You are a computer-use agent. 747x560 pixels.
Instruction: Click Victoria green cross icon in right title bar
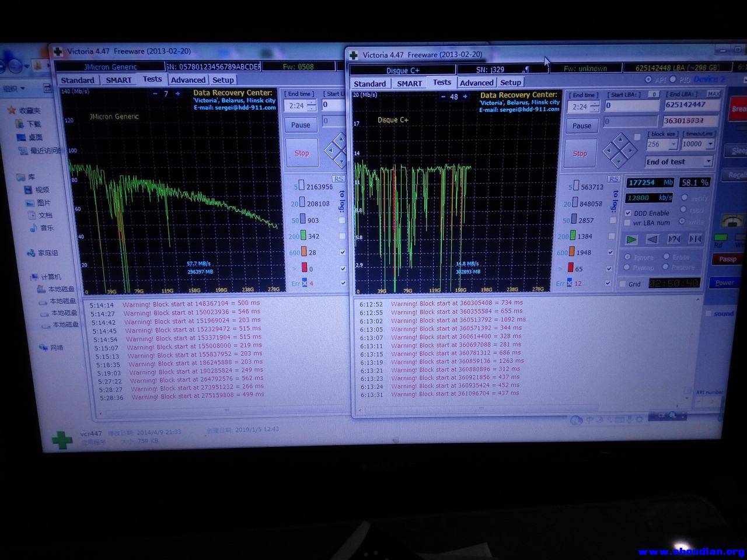coord(354,55)
